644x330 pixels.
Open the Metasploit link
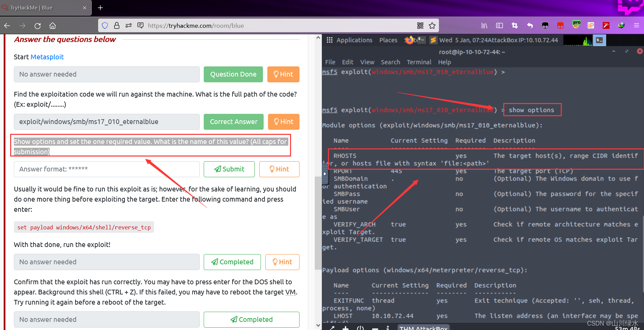[47, 57]
